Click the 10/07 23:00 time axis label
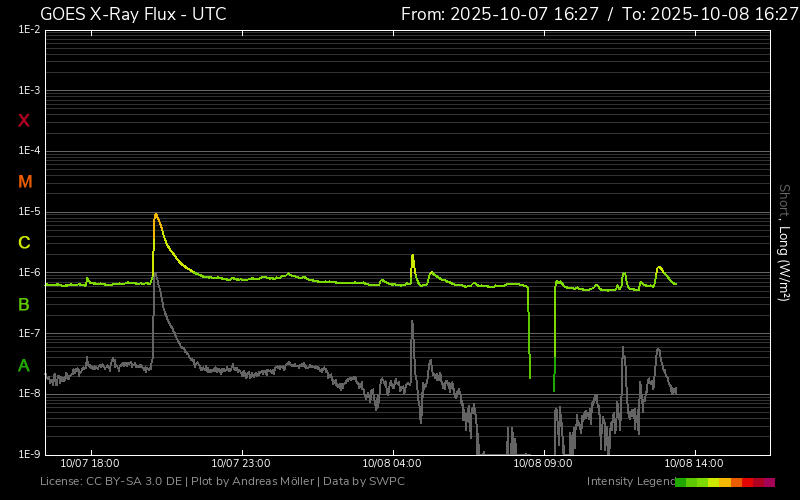Viewport: 800px width, 500px height. point(241,463)
